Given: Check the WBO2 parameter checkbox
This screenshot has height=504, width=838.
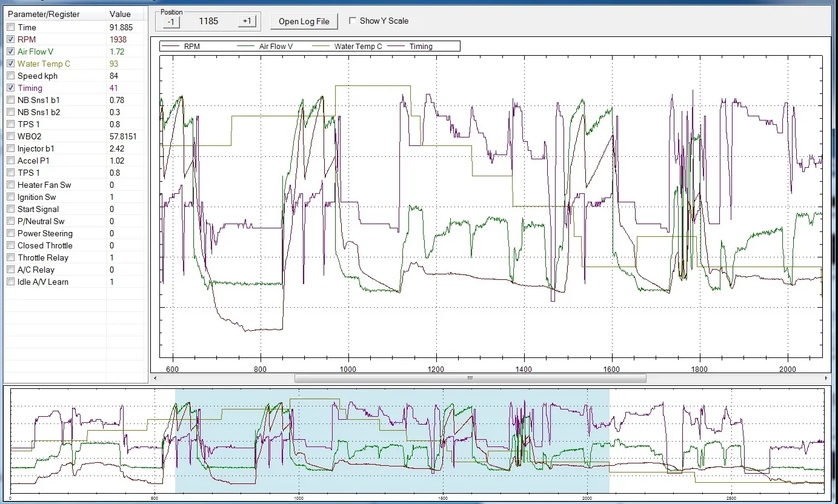Looking at the screenshot, I should click(x=10, y=136).
